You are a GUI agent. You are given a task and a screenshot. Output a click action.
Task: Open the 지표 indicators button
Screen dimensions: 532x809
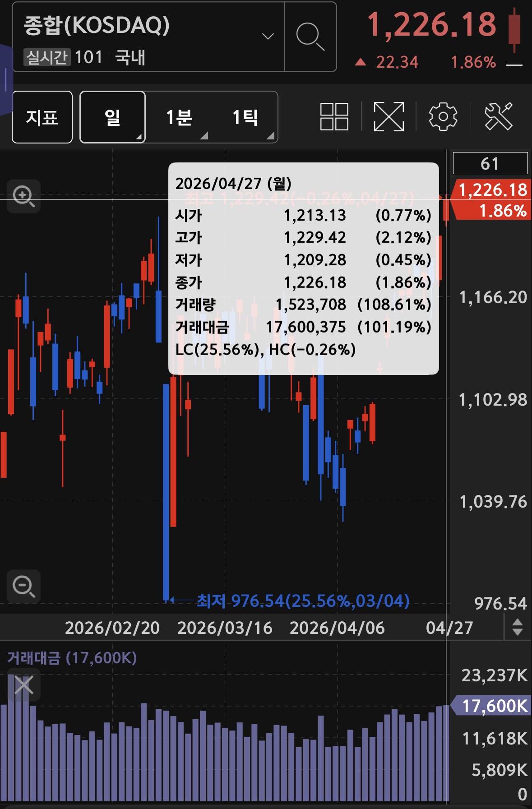[x=42, y=117]
